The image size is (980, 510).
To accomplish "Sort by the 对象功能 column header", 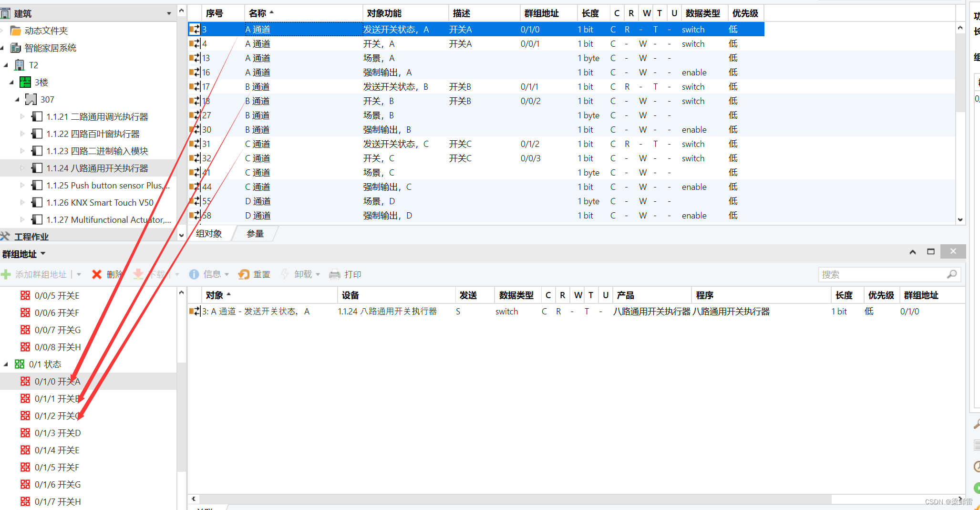I will click(x=384, y=13).
